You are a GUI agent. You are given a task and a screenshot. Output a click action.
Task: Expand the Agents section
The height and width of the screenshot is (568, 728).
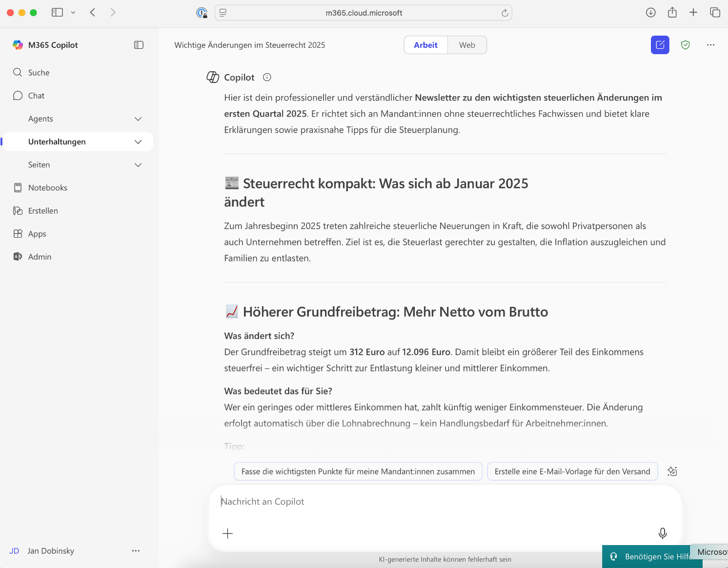(x=138, y=119)
